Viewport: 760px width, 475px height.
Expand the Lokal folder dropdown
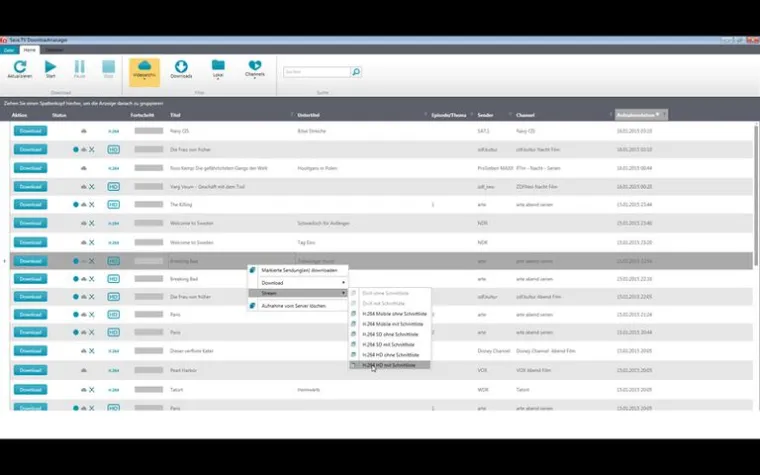(218, 68)
